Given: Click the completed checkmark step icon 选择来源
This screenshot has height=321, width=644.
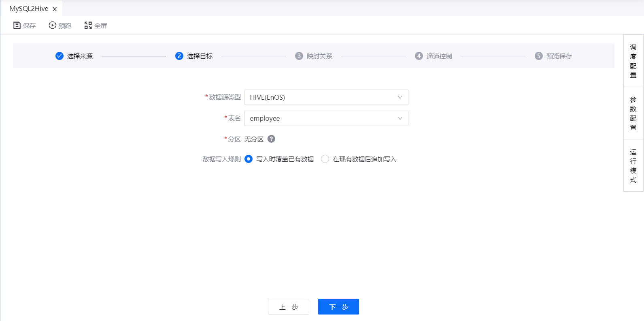Looking at the screenshot, I should click(60, 56).
